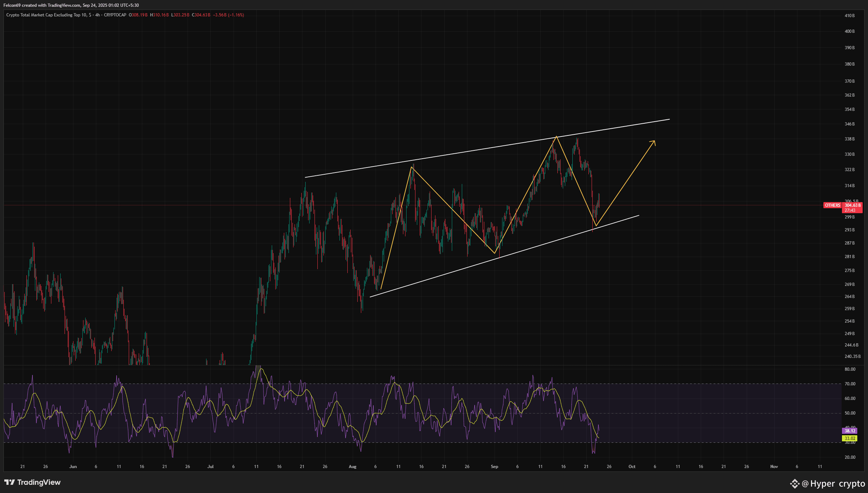
Task: Click the 410 B label on the price axis
Action: [849, 16]
